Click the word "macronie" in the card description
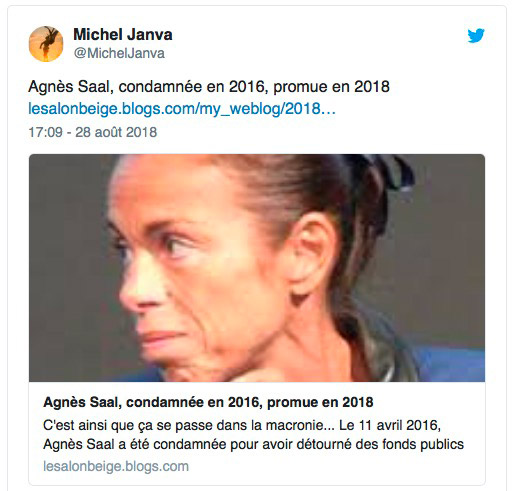514x491 pixels. (295, 426)
